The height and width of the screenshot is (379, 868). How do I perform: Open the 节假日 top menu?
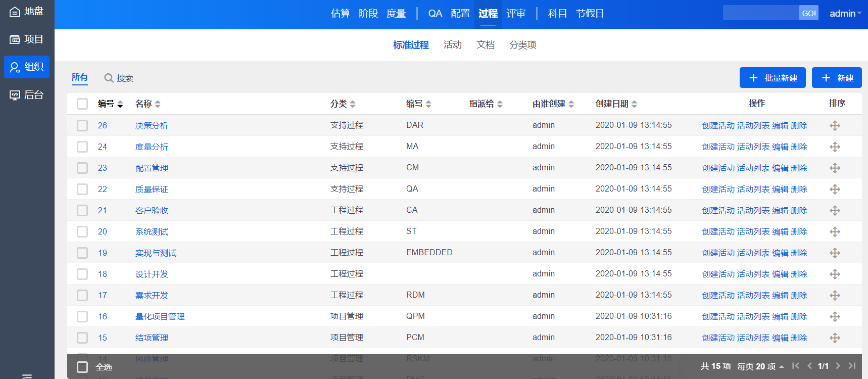(x=590, y=14)
